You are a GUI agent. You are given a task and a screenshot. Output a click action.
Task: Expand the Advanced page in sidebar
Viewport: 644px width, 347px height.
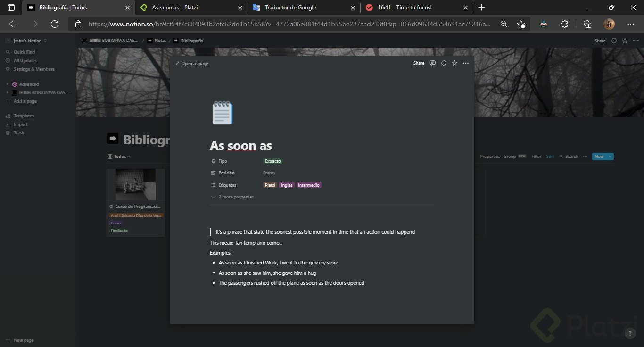point(8,84)
